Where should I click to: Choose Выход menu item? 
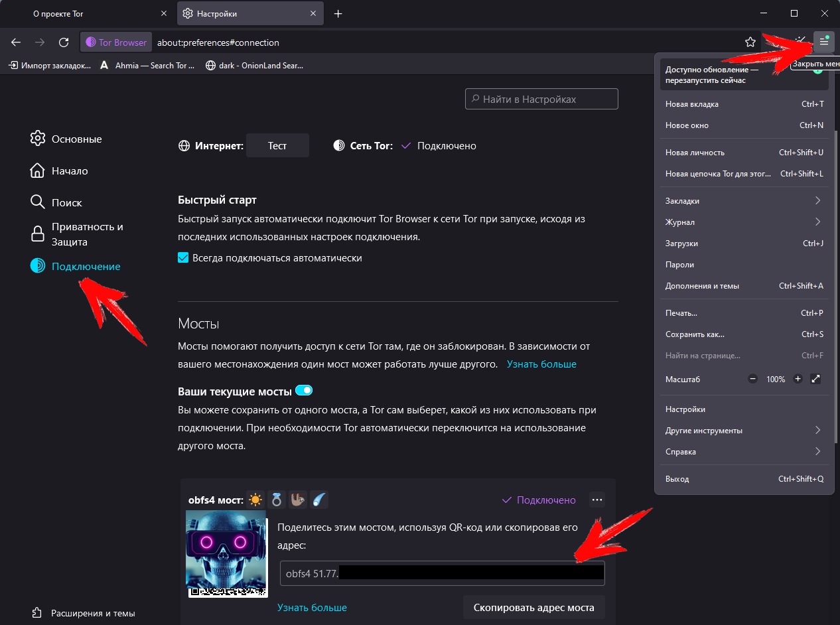(744, 478)
